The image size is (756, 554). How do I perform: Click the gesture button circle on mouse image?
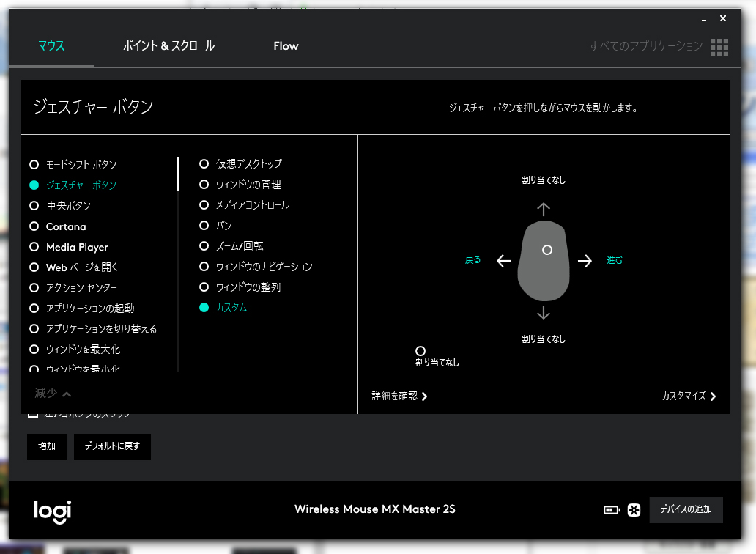pyautogui.click(x=546, y=250)
